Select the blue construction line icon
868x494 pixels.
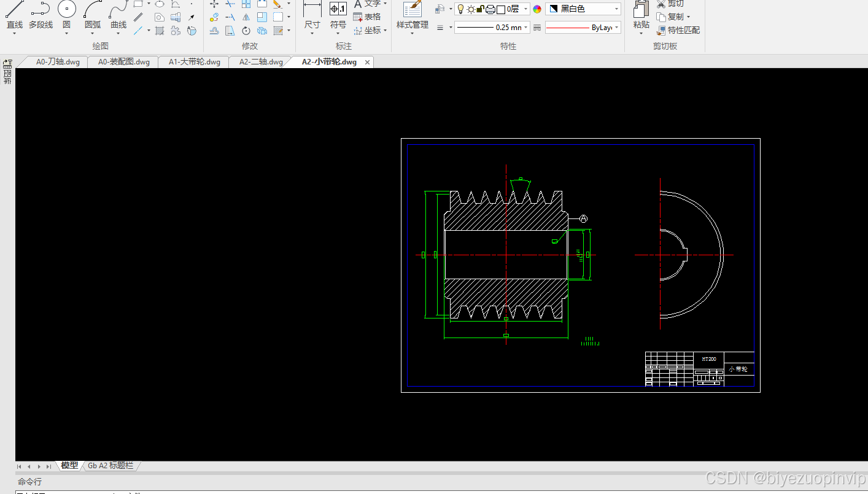click(138, 30)
